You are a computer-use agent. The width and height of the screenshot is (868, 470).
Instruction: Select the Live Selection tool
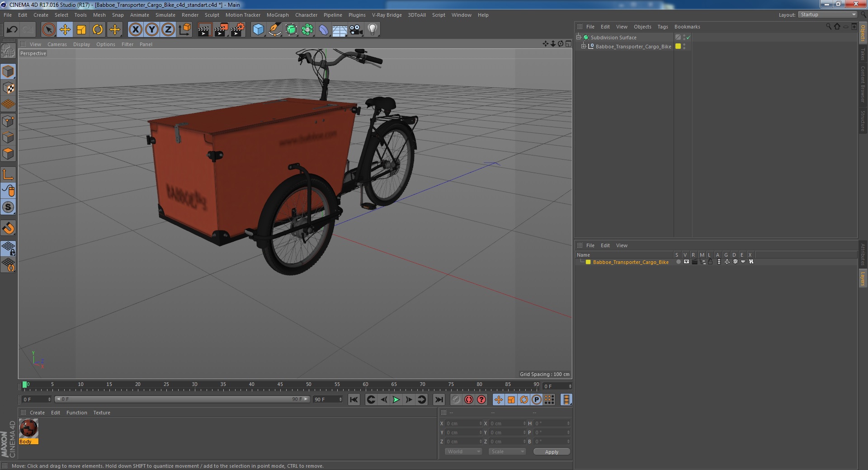click(x=48, y=30)
